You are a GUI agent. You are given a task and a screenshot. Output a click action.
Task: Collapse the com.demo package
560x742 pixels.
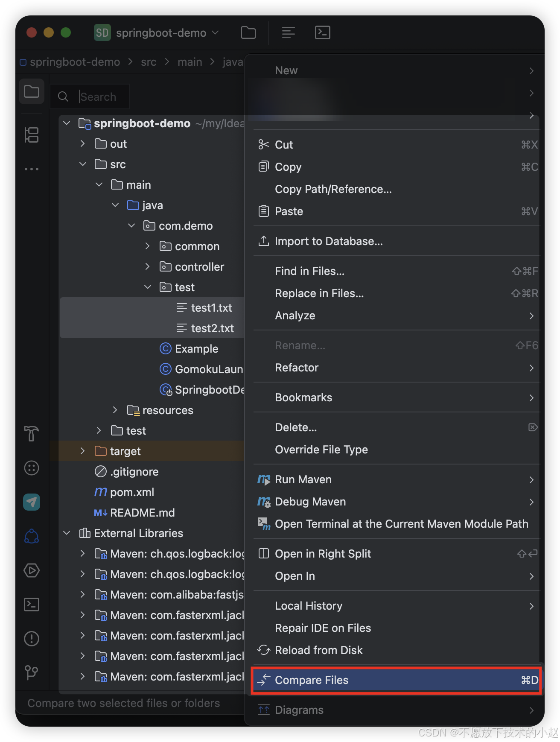point(131,226)
